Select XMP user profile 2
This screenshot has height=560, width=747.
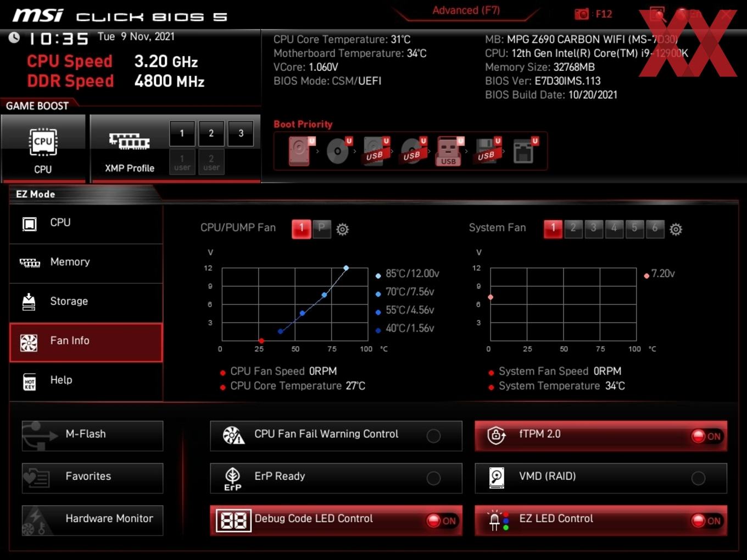pyautogui.click(x=211, y=162)
